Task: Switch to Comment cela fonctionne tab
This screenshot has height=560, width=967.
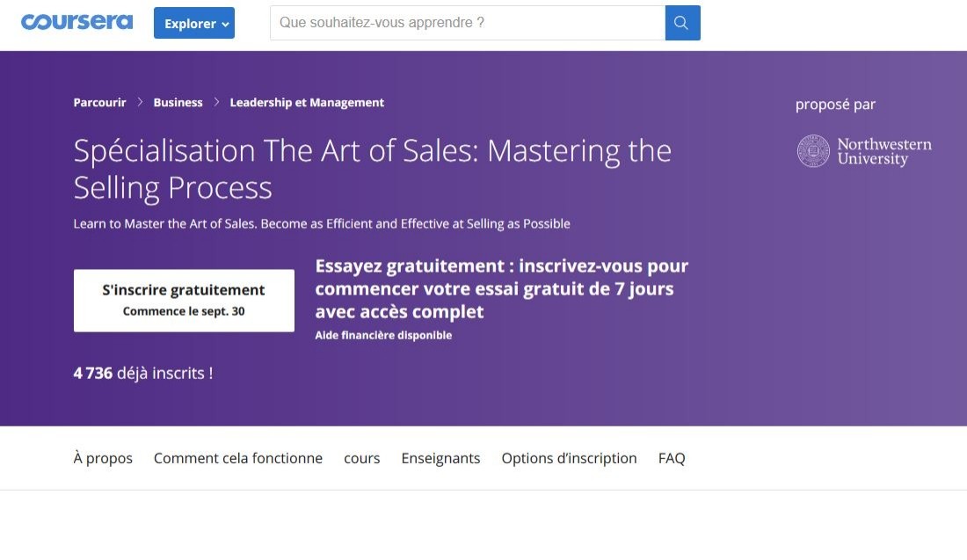Action: pos(238,458)
